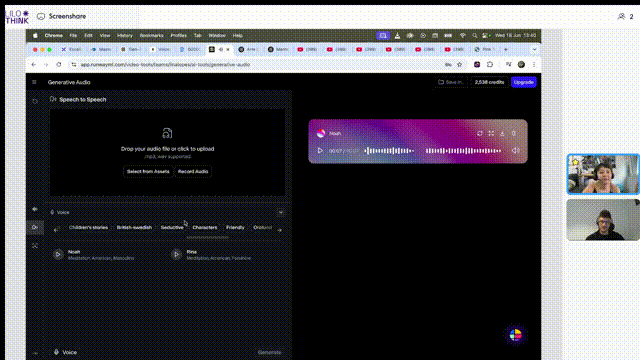Screen dimensions: 640x360
Task: Collapse the Voice section chevron
Action: pos(281,212)
